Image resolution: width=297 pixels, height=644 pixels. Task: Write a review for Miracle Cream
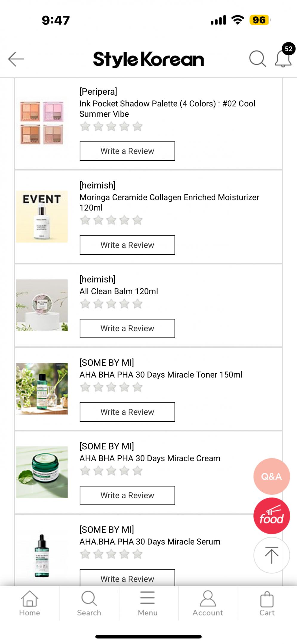127,495
